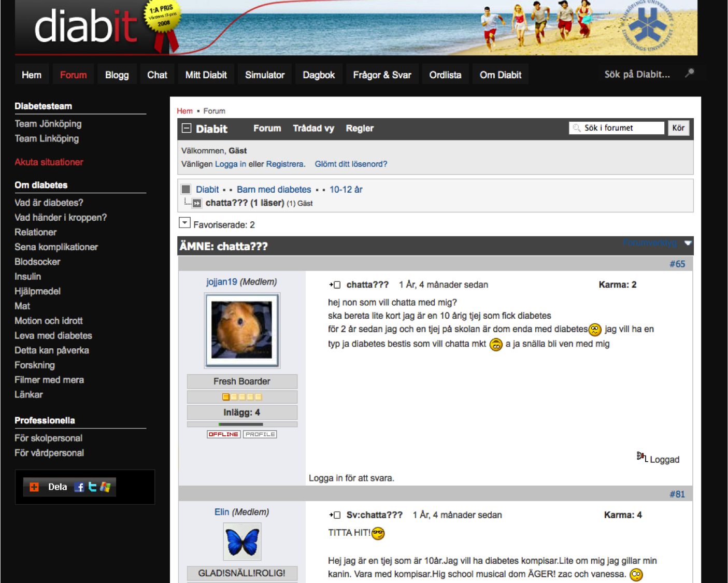The width and height of the screenshot is (728, 583).
Task: Click the Sök i forumet search field
Action: [622, 128]
